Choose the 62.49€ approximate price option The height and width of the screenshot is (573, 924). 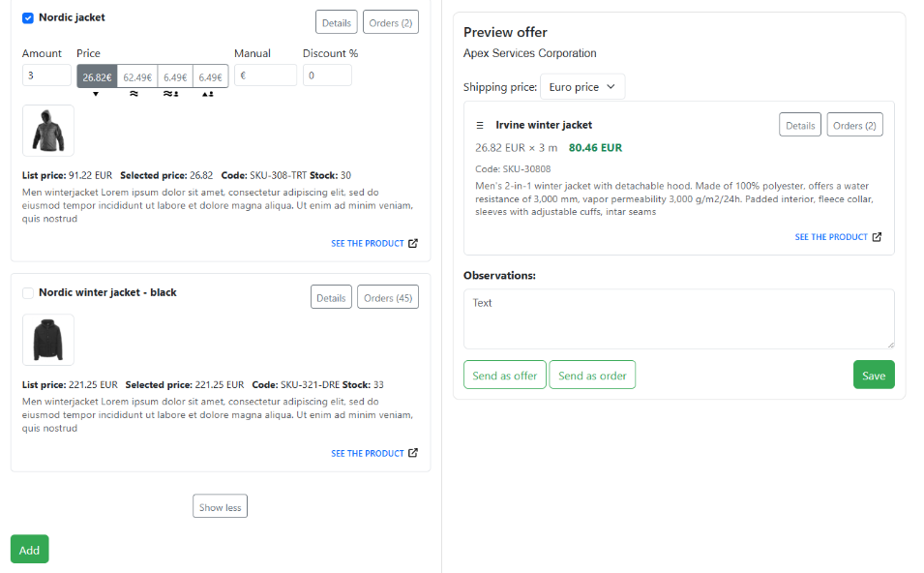click(137, 74)
